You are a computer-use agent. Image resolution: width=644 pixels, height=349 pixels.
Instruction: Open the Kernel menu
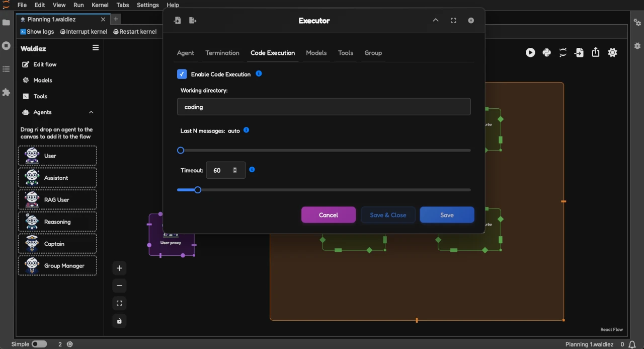tap(100, 5)
